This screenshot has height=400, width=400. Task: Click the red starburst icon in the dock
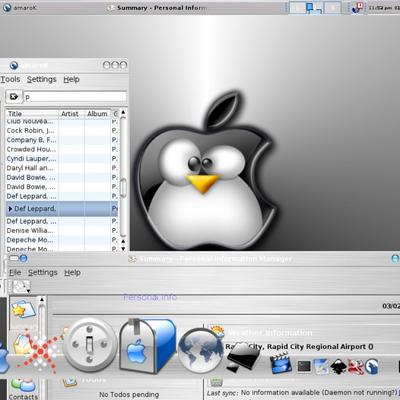(40, 351)
